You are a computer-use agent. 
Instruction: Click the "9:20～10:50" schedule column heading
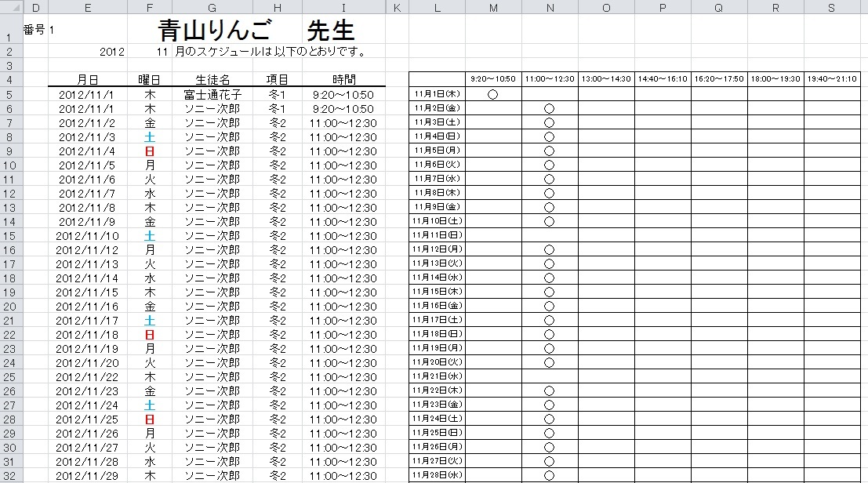point(493,79)
